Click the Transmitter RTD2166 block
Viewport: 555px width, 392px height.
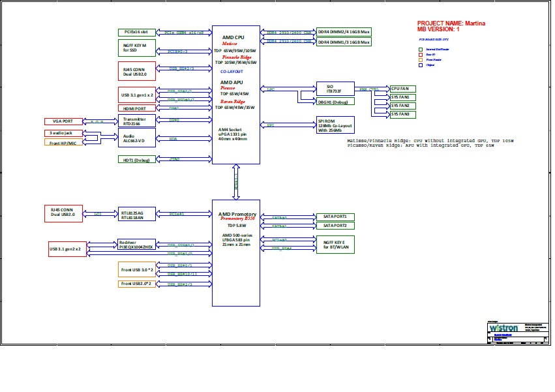(136, 121)
